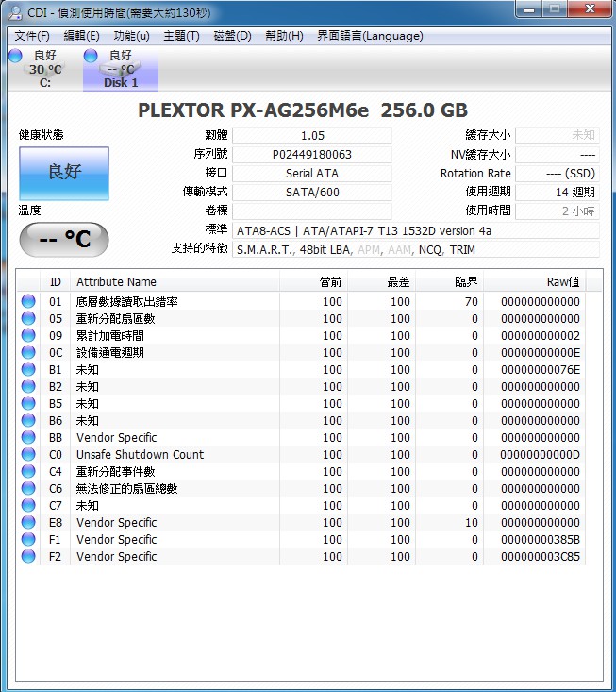Click the status orb of attribute 09

tap(28, 335)
